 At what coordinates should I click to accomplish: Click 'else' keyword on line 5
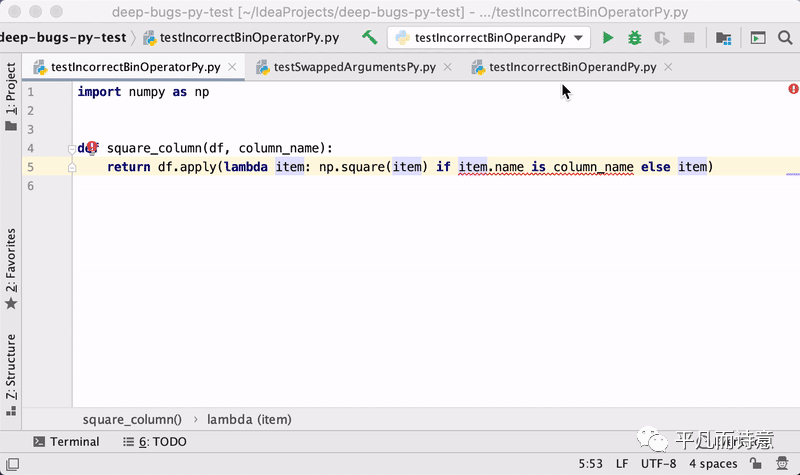pyautogui.click(x=655, y=167)
